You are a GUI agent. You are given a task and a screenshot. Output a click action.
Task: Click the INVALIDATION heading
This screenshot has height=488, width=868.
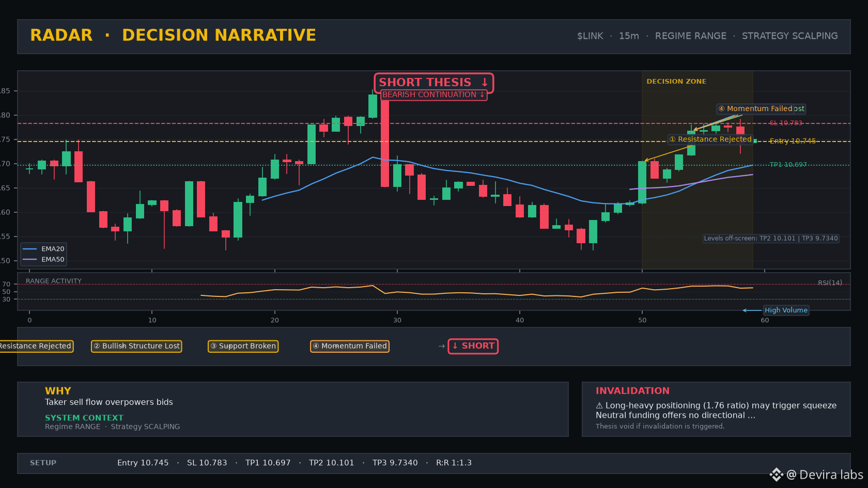(632, 391)
